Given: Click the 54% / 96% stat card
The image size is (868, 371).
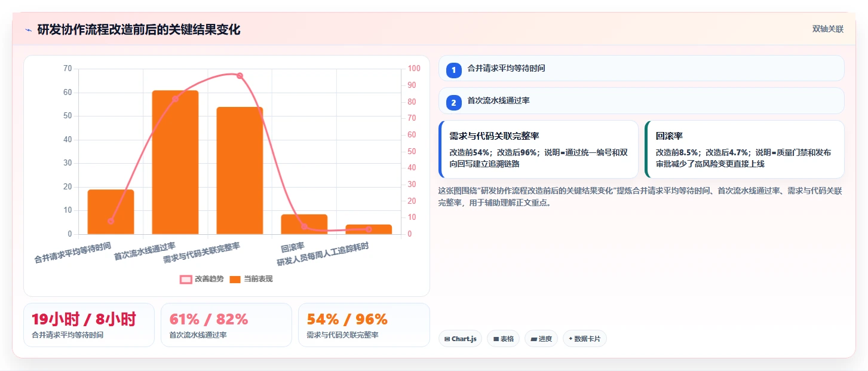Looking at the screenshot, I should point(364,325).
